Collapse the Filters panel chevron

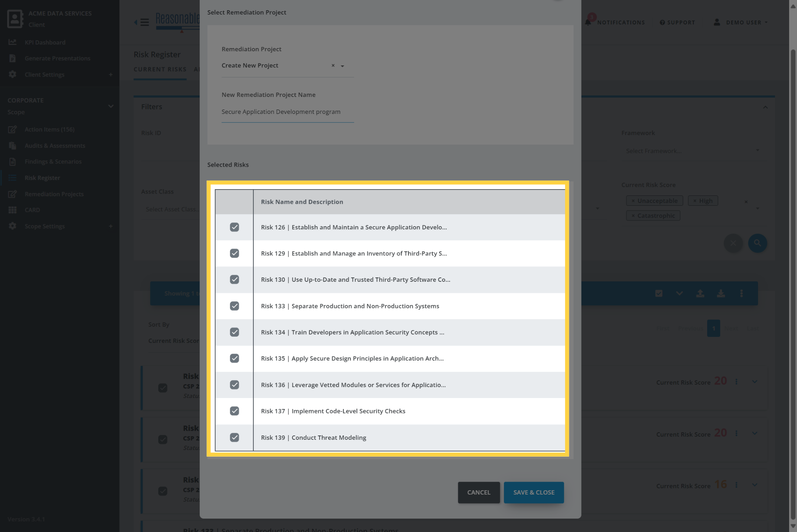[765, 107]
